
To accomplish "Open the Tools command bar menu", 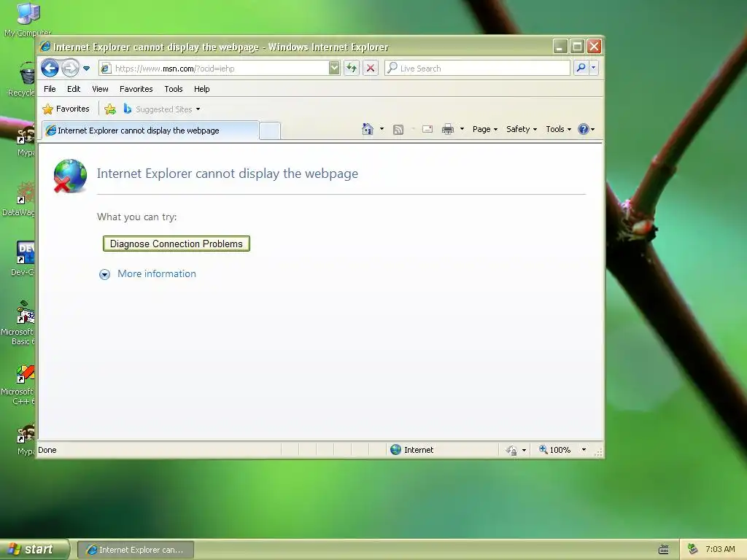I will click(x=558, y=129).
